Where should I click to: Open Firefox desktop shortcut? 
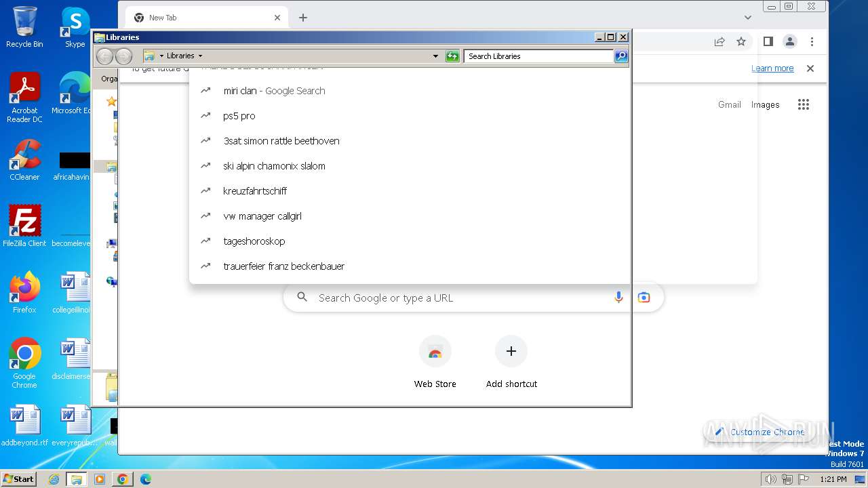(24, 293)
